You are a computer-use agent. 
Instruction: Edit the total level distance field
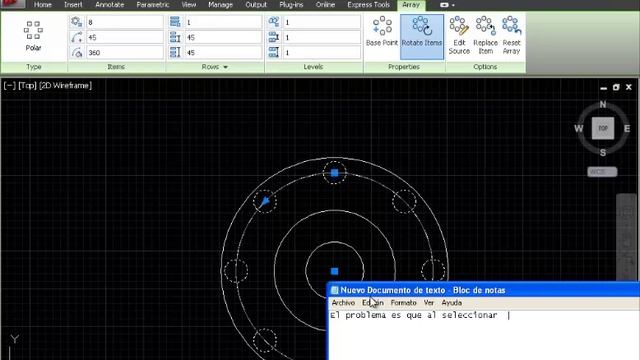click(322, 53)
